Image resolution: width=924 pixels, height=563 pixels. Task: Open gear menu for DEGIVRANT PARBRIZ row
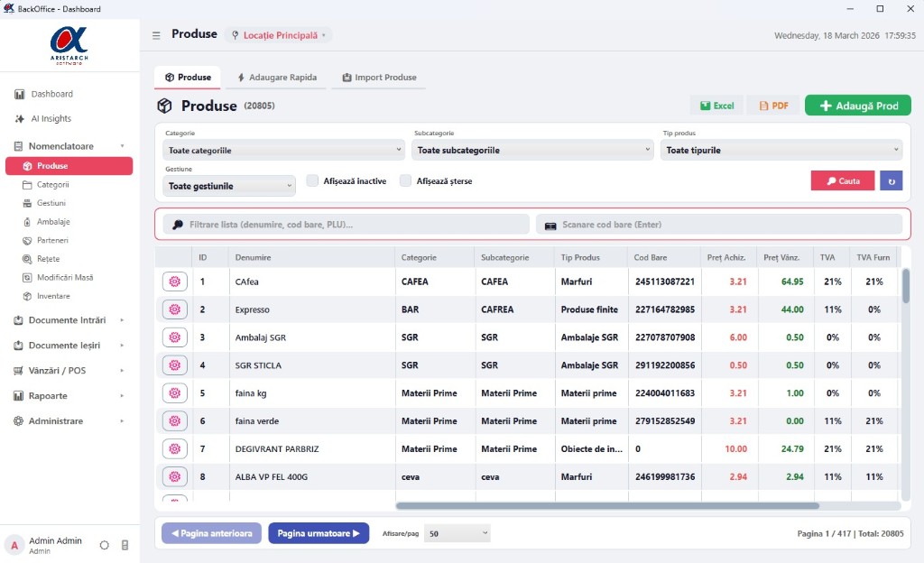[174, 448]
